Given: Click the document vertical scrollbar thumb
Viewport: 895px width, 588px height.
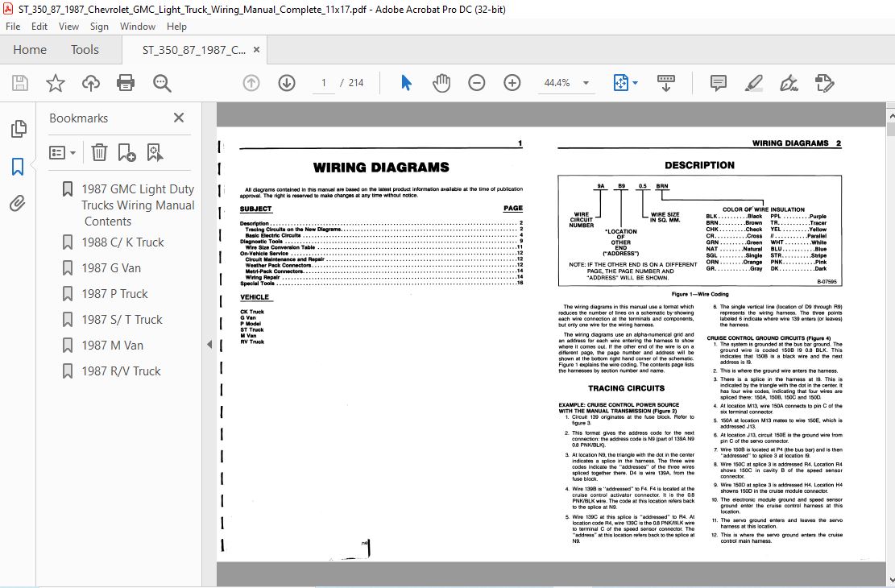Looking at the screenshot, I should pos(890,129).
